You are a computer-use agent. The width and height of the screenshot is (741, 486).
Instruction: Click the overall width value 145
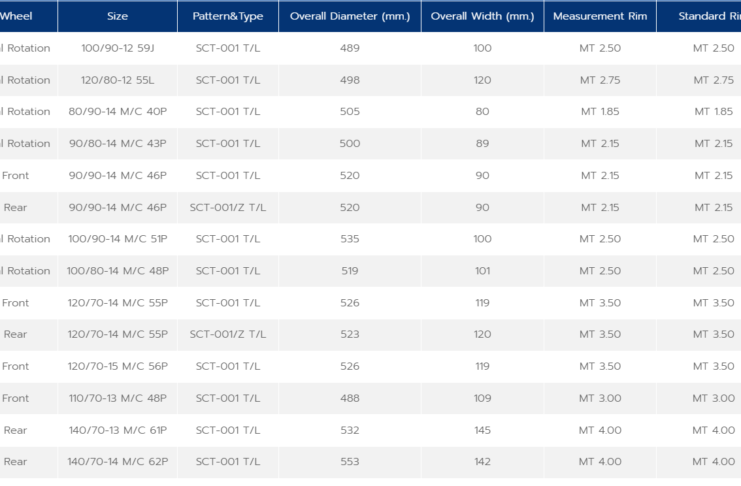(482, 430)
